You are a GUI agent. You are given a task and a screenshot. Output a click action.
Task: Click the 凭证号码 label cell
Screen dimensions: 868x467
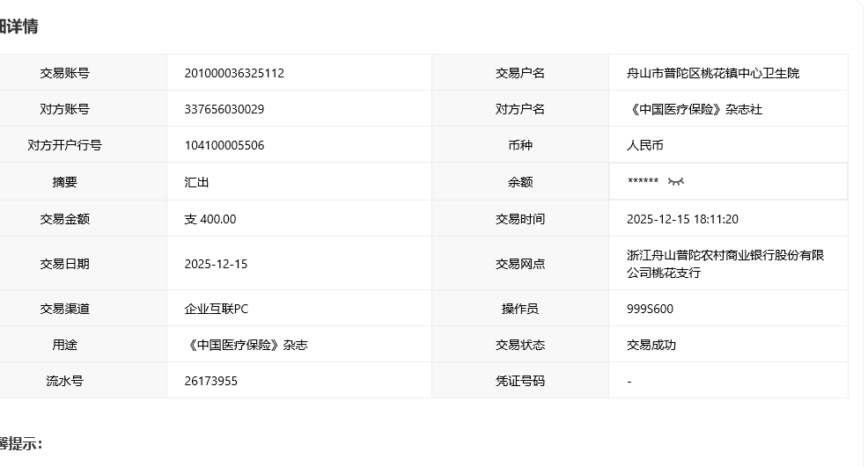(519, 381)
